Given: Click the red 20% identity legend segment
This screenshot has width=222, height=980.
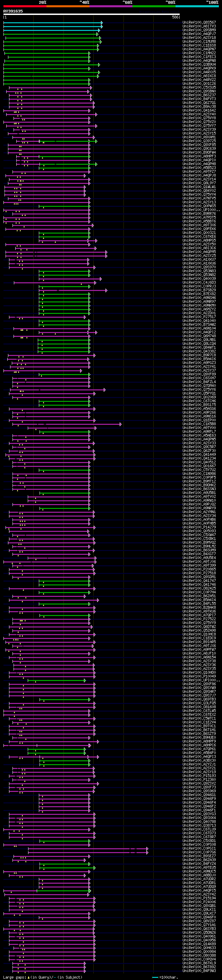Looking at the screenshot, I should coord(25,6).
